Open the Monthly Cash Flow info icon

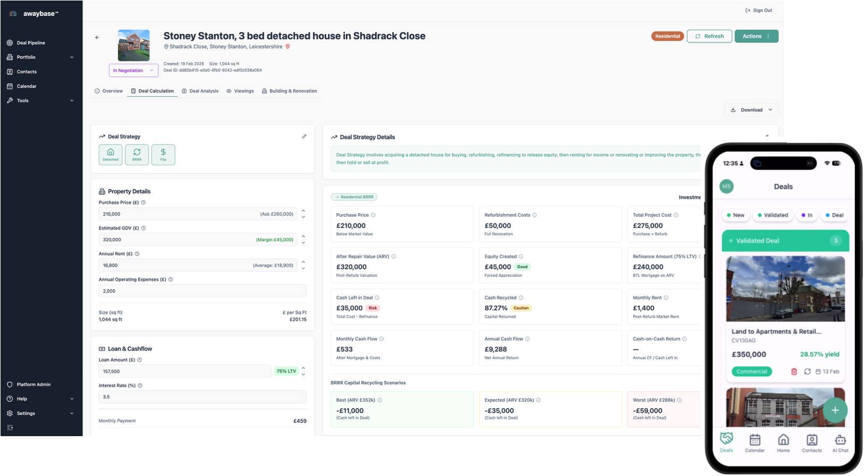pos(381,339)
